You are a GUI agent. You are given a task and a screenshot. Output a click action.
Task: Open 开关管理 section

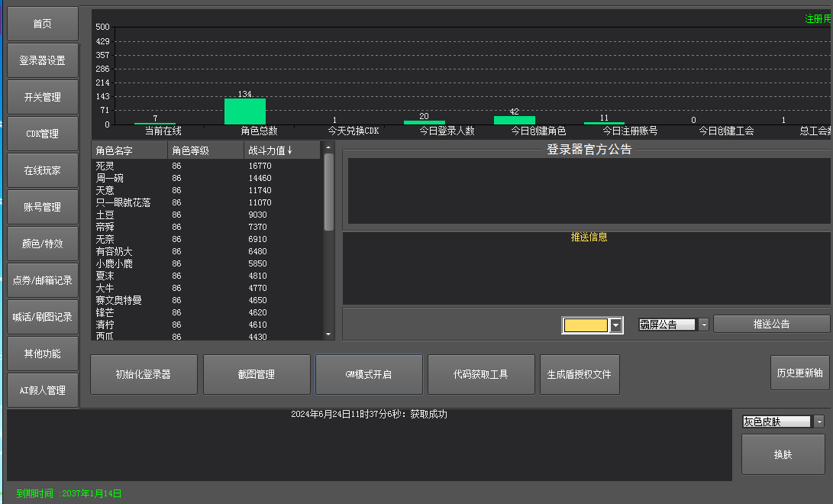[x=43, y=98]
